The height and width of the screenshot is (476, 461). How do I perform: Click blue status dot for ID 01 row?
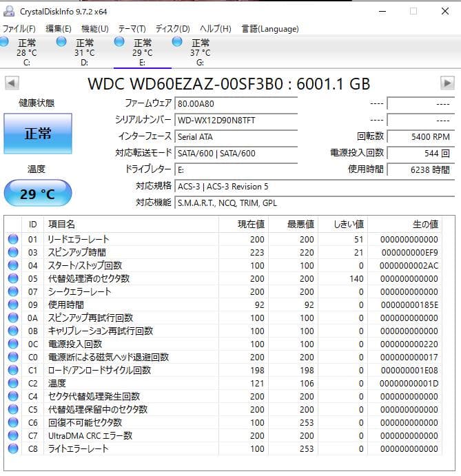click(13, 239)
